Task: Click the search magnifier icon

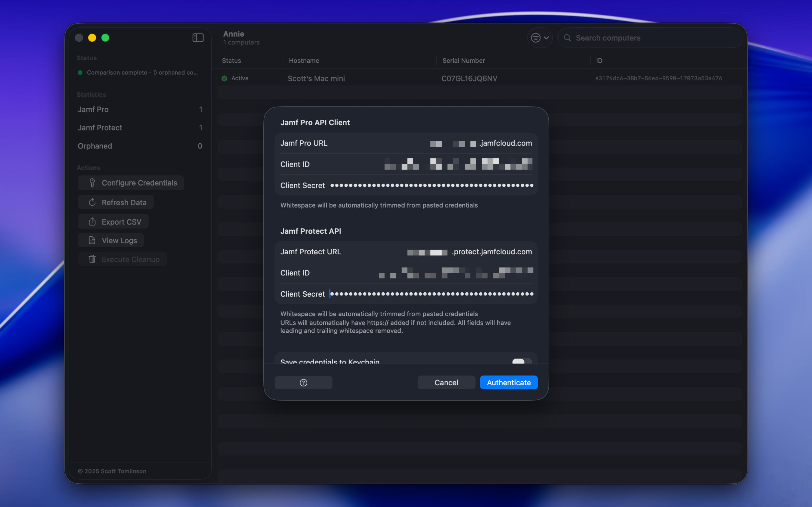Action: [567, 38]
